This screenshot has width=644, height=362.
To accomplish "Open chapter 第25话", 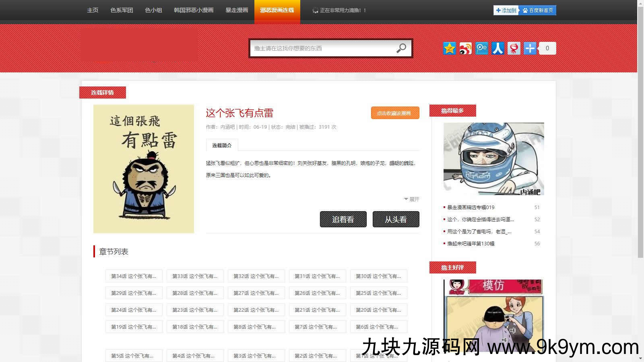I will pos(379,293).
